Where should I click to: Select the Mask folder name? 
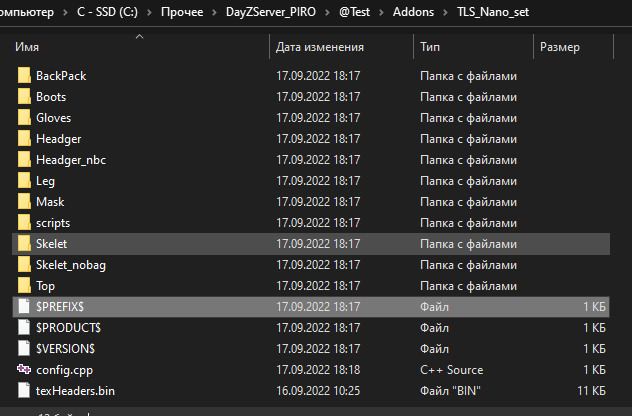pos(50,202)
